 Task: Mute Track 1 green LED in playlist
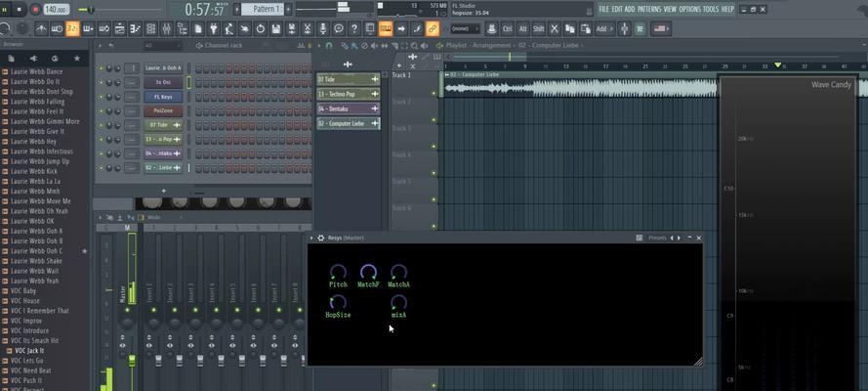coord(434,94)
